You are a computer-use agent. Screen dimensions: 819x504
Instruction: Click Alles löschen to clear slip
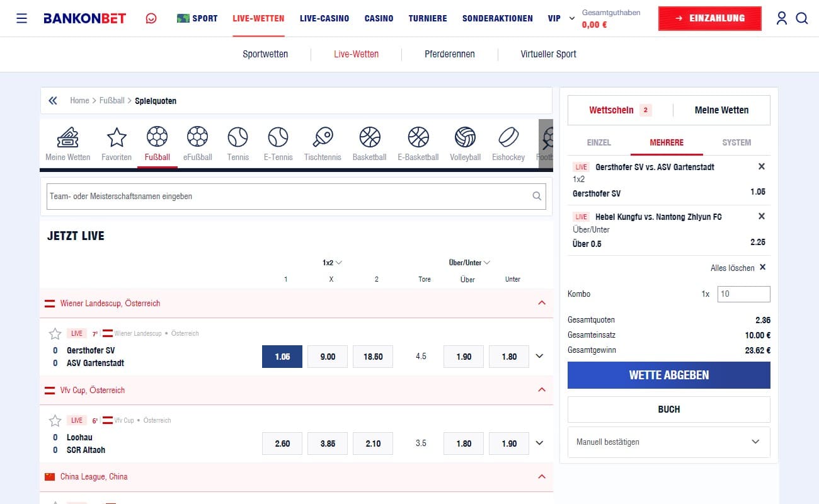tap(738, 268)
